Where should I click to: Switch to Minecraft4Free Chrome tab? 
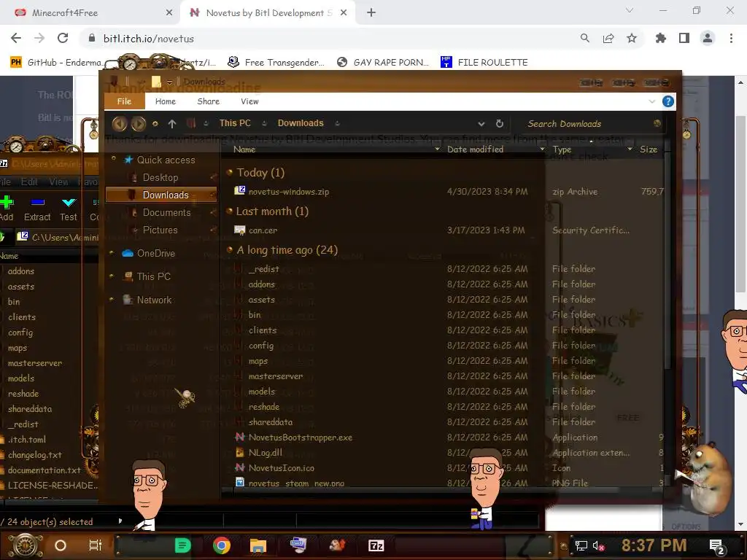pos(90,13)
